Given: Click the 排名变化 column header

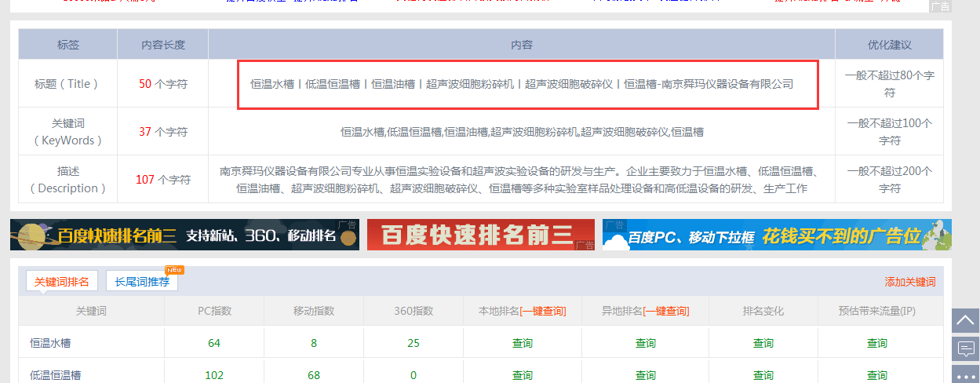Looking at the screenshot, I should [x=763, y=312].
